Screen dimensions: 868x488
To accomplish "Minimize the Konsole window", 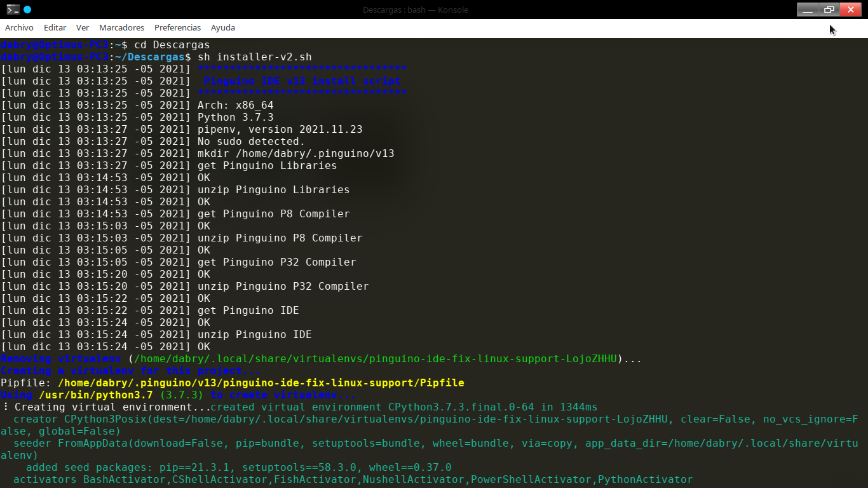I will coord(808,10).
